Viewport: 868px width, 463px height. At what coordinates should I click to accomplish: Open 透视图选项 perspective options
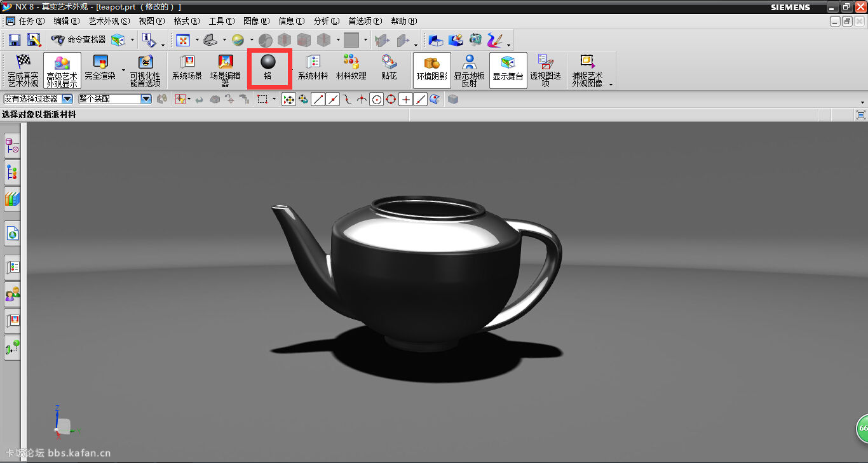(545, 70)
